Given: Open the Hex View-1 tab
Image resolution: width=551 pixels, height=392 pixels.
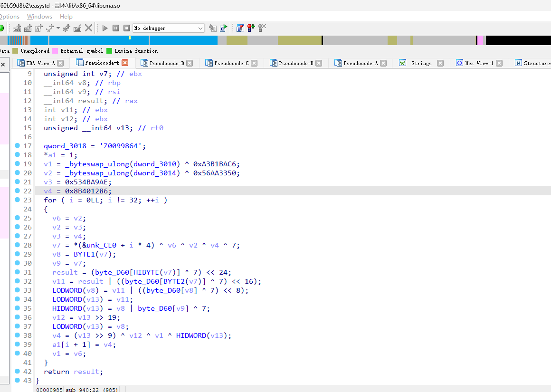Looking at the screenshot, I should (x=479, y=62).
